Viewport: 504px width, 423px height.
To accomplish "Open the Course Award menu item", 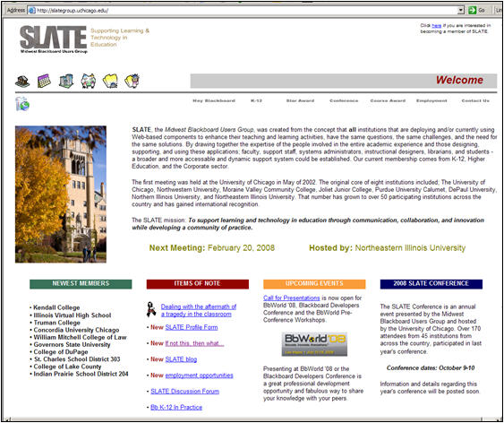I will click(388, 100).
